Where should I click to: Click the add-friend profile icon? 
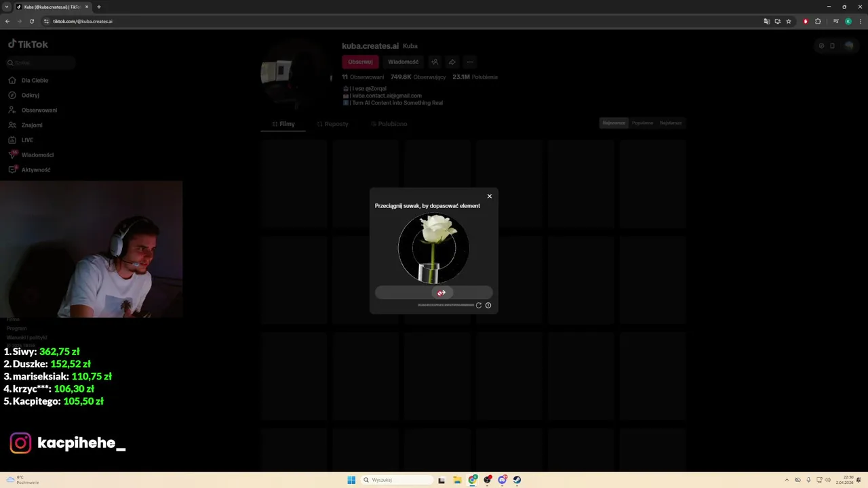435,62
